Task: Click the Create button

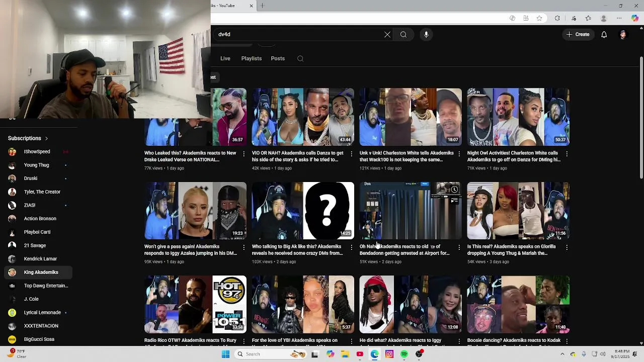Action: 578,35
